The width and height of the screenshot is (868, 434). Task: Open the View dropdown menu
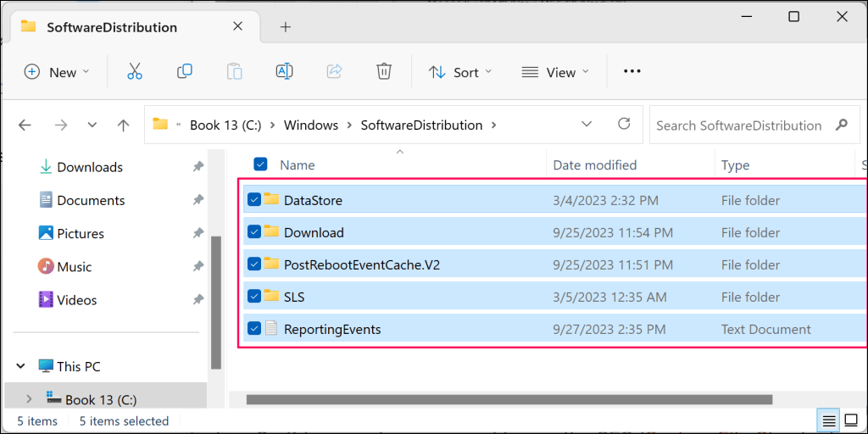(x=555, y=72)
